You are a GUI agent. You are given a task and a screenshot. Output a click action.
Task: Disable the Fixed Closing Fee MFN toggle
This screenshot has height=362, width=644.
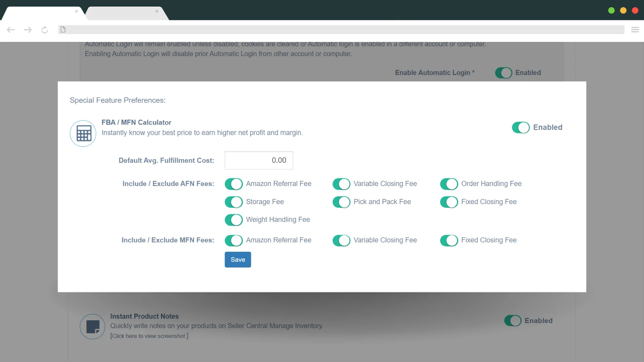pos(448,240)
